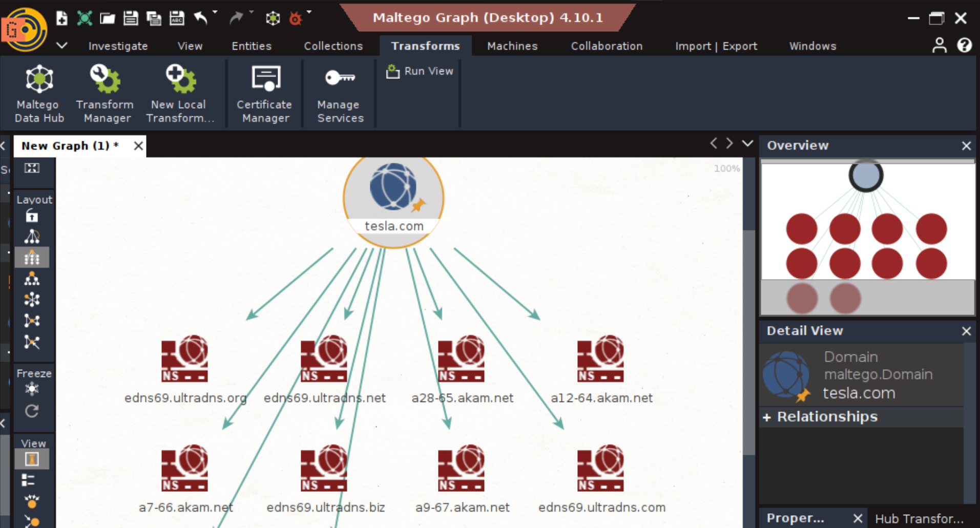Select the highlighted normal view icon under View
This screenshot has height=528, width=980.
coord(32,459)
